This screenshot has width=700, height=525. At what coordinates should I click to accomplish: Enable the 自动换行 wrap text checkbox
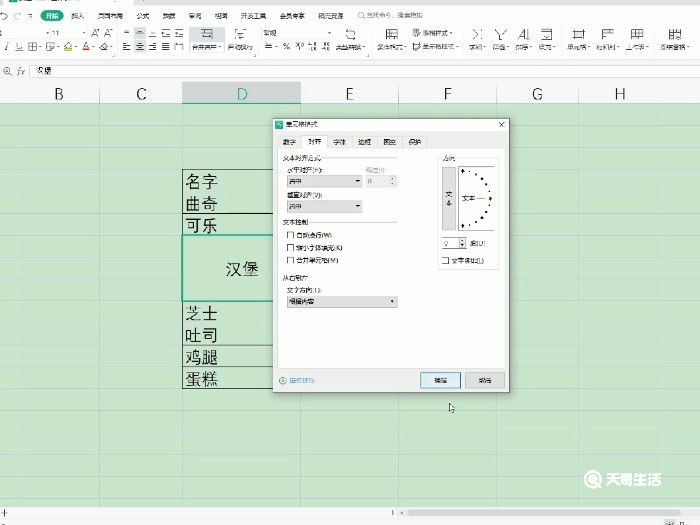pyautogui.click(x=291, y=235)
